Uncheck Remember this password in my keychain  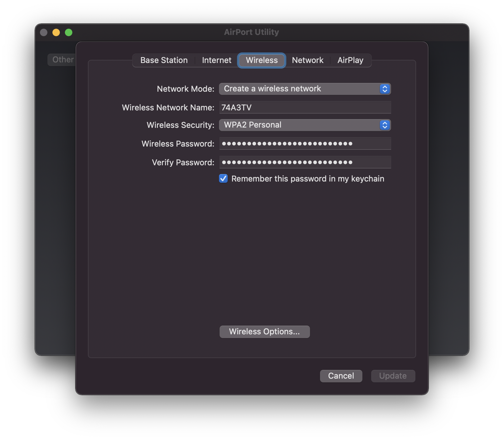point(223,178)
